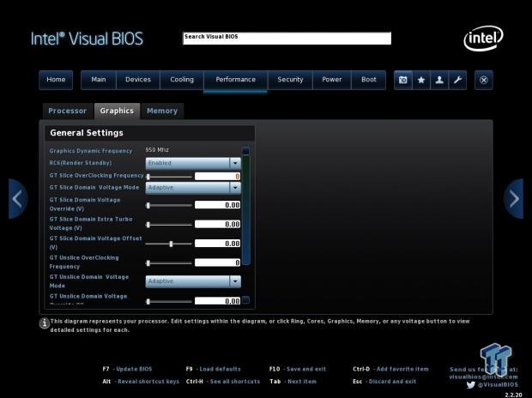Open the Cooling menu
Viewport: 532px width, 398px height.
[182, 80]
